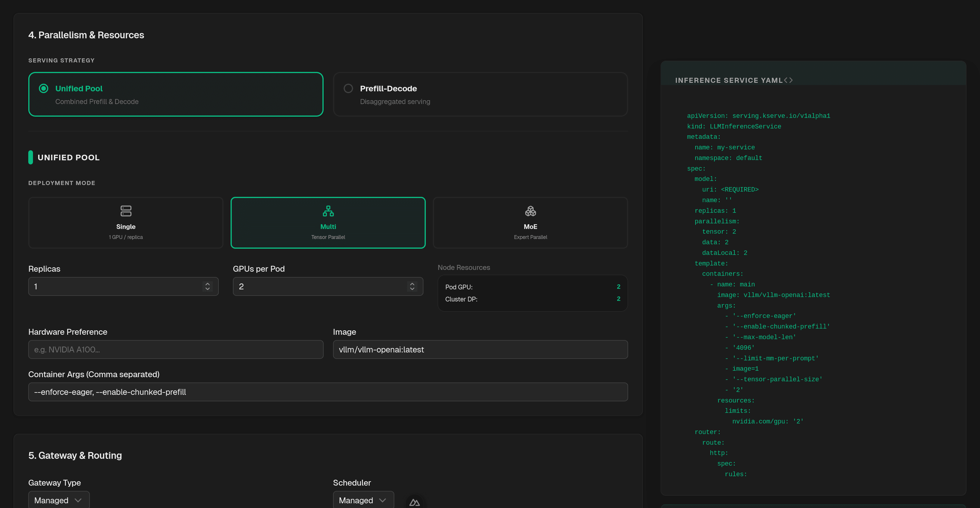980x508 pixels.
Task: Click the YAML line 'namespace: default'
Action: click(x=728, y=158)
